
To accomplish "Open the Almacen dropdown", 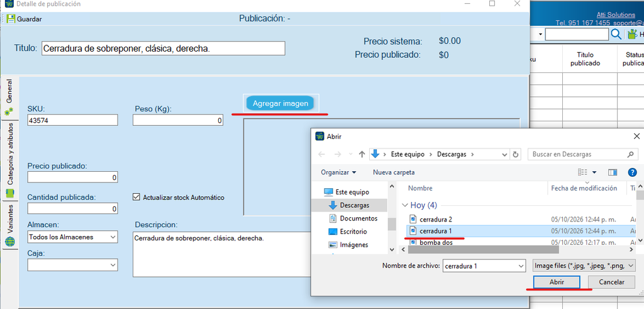I will [x=113, y=237].
